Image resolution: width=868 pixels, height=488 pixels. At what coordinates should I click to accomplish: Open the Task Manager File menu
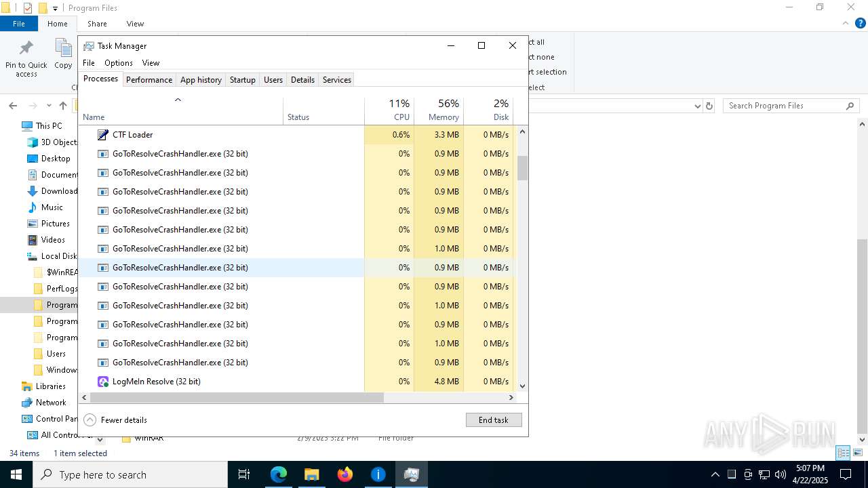[89, 63]
